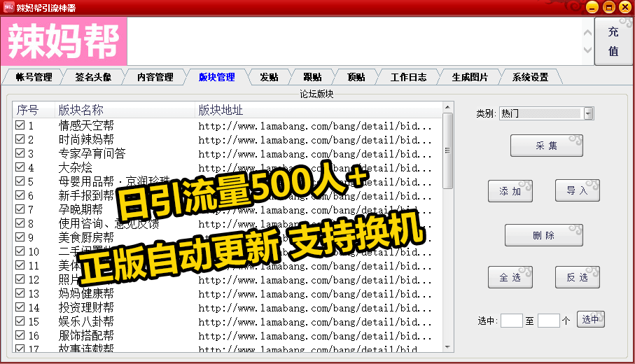This screenshot has width=635, height=364.
Task: Focus the 选中 start number field
Action: [x=512, y=321]
